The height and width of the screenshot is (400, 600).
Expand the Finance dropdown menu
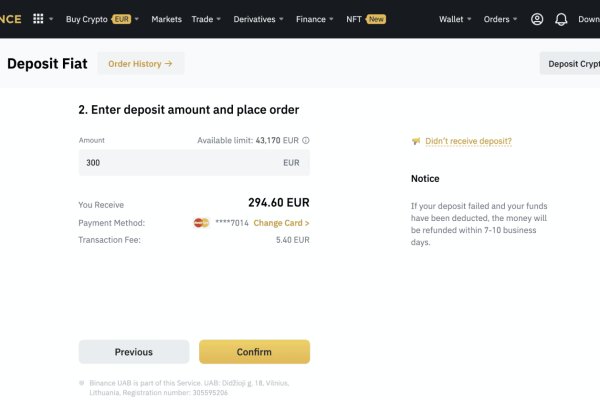click(x=316, y=19)
